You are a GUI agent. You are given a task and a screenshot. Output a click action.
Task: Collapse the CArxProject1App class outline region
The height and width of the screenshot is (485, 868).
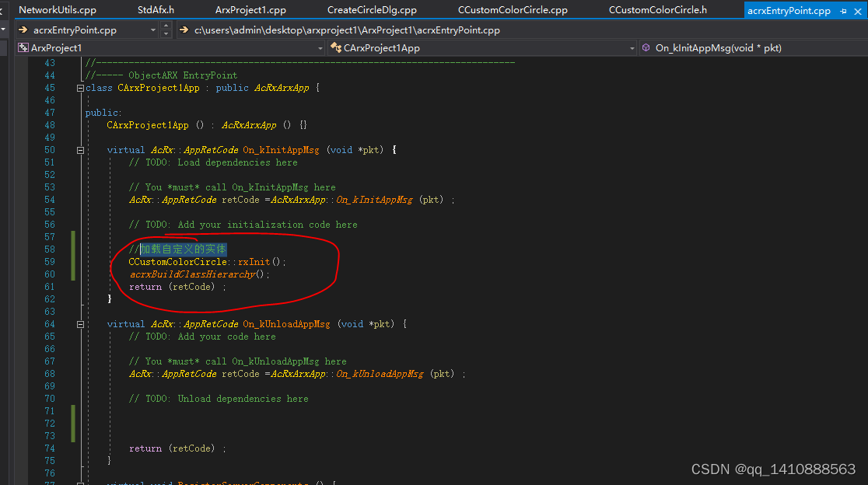(x=80, y=87)
